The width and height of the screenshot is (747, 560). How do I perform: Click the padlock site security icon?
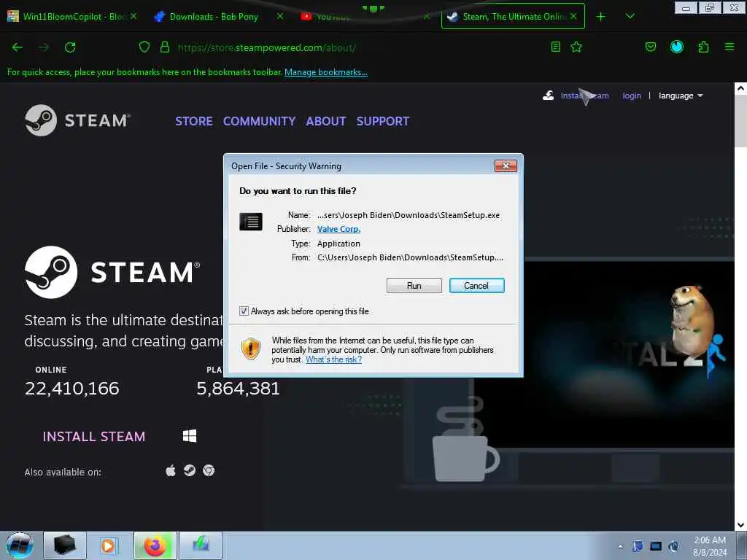click(x=165, y=47)
